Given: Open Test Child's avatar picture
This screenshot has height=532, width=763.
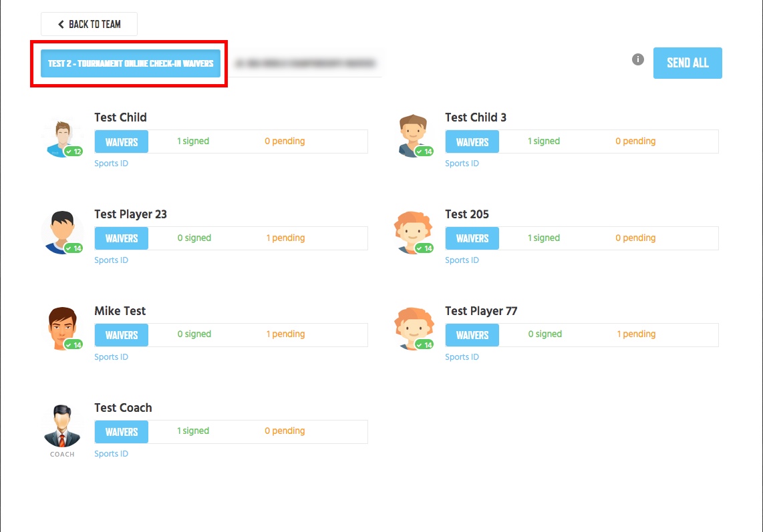Looking at the screenshot, I should click(x=63, y=138).
